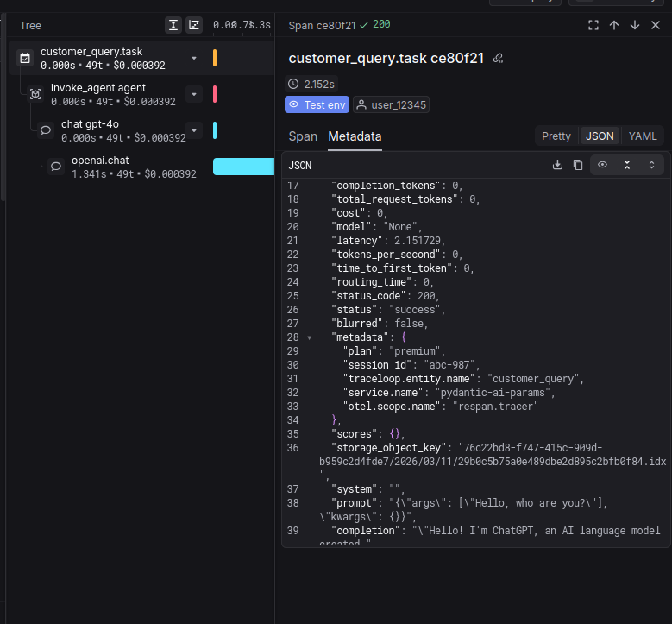Enter fullscreen view for the span panel
This screenshot has height=624, width=672.
click(x=593, y=25)
